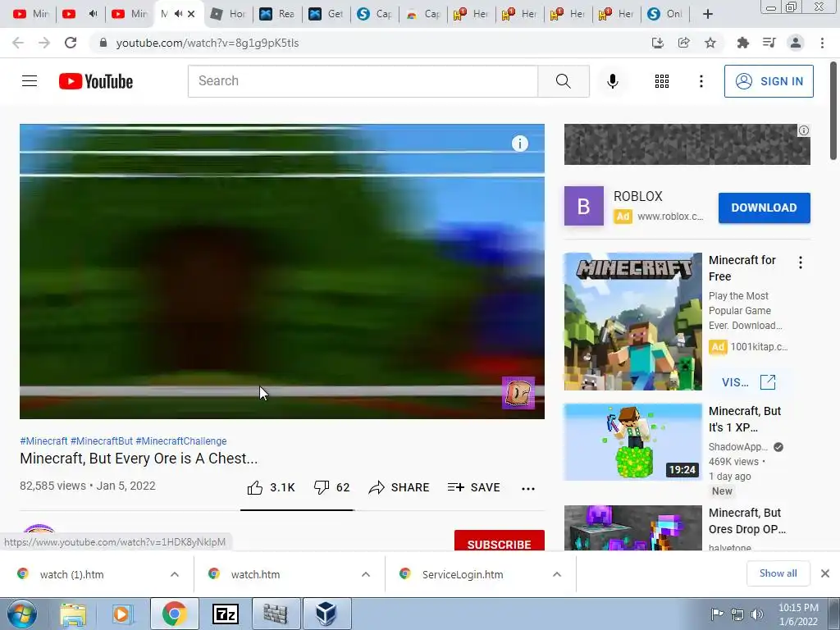Expand options for watch.htm download
This screenshot has height=630, width=840.
coord(366,574)
